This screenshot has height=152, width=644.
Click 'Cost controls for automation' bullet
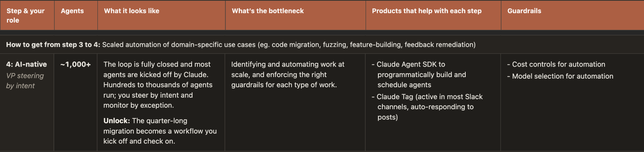(556, 65)
